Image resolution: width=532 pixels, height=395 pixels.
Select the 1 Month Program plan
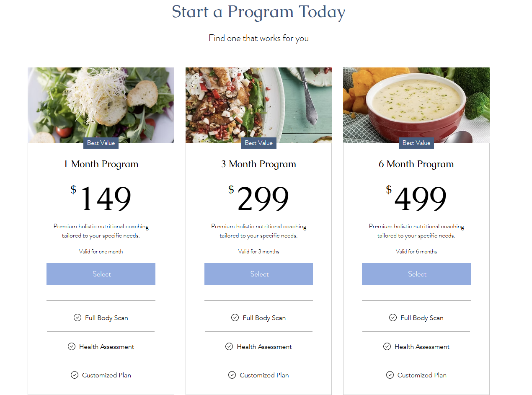click(101, 274)
